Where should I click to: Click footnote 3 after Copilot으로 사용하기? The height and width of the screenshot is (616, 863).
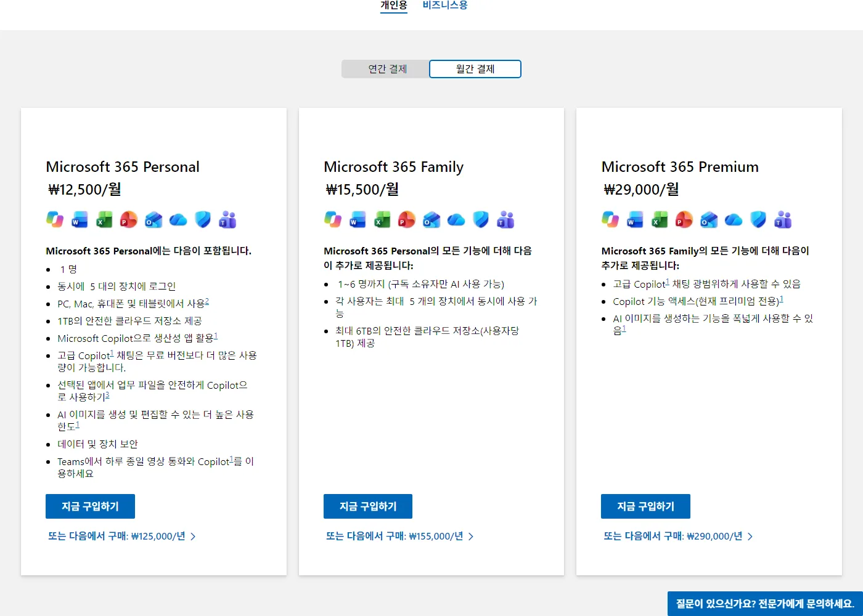[x=107, y=395]
